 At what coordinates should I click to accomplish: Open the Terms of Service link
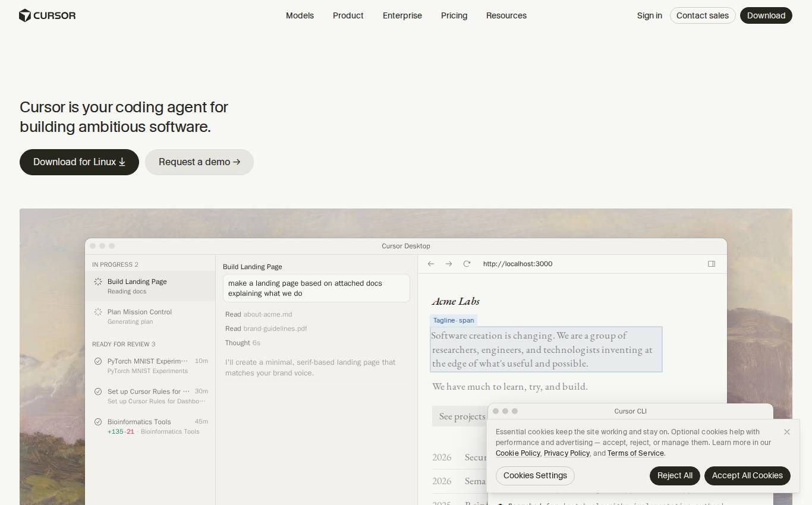pyautogui.click(x=635, y=453)
